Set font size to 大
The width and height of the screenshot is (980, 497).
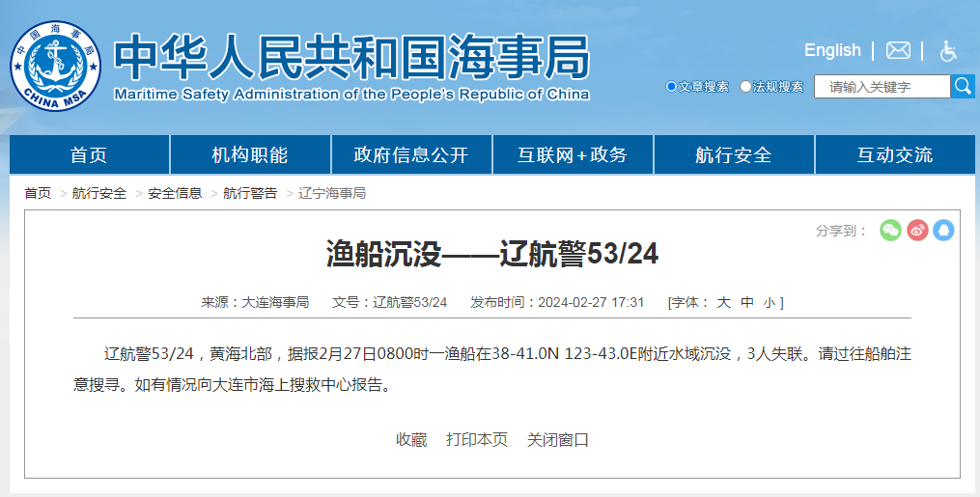point(724,302)
